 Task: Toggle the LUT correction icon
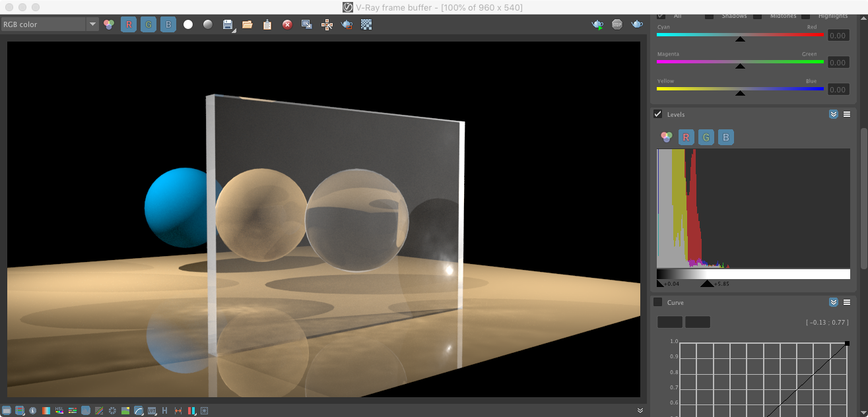(152, 410)
